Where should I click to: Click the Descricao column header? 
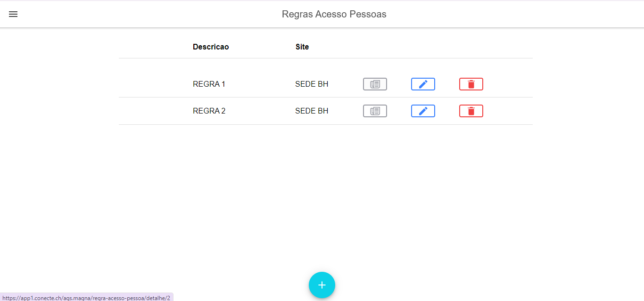pyautogui.click(x=211, y=47)
